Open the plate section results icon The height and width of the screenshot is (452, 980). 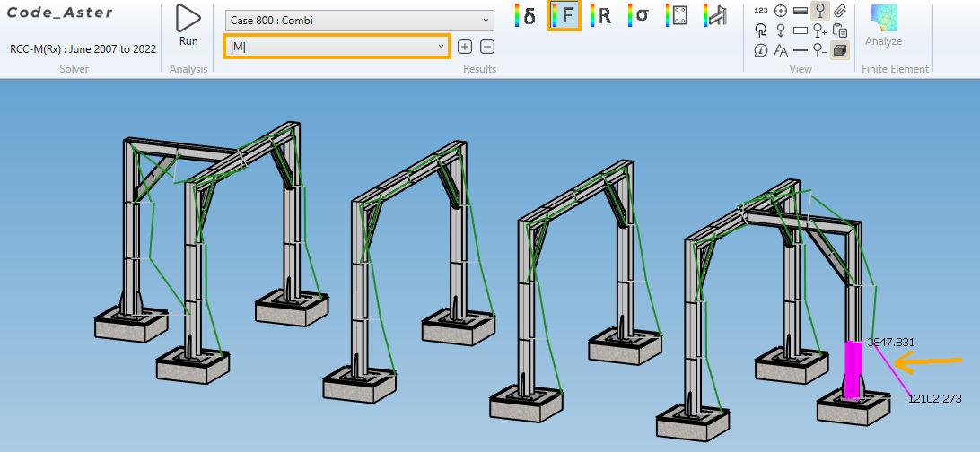[x=679, y=15]
